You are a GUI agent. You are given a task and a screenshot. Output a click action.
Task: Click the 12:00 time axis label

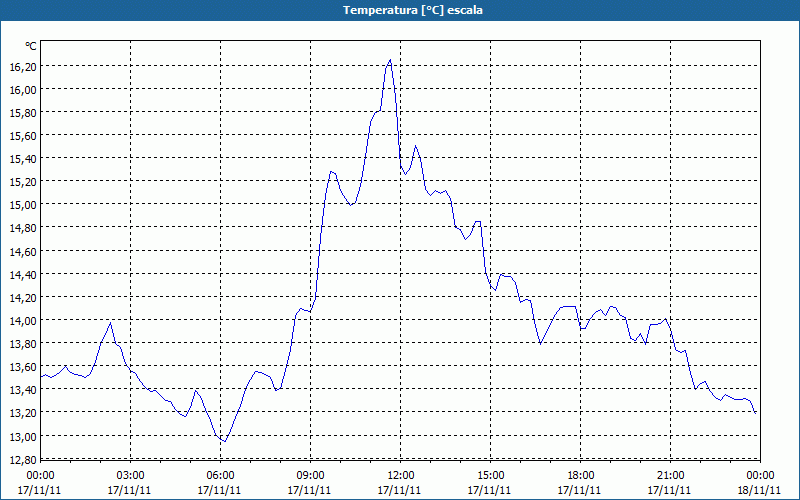[400, 476]
